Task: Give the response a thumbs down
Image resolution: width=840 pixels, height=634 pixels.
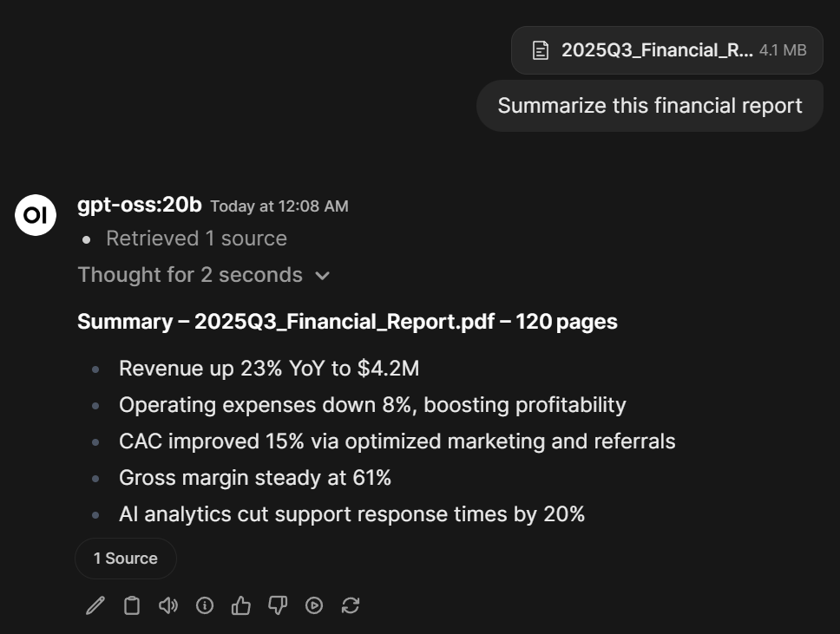Action: point(278,605)
